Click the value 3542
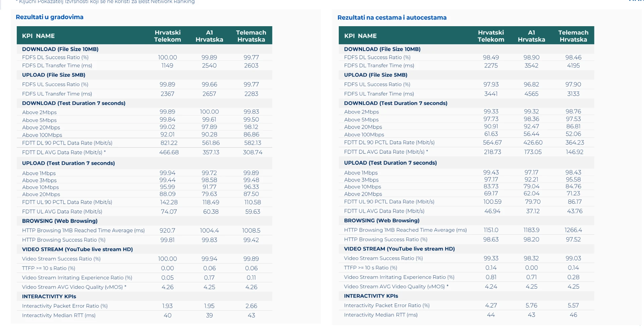The width and height of the screenshot is (644, 330). 531,65
